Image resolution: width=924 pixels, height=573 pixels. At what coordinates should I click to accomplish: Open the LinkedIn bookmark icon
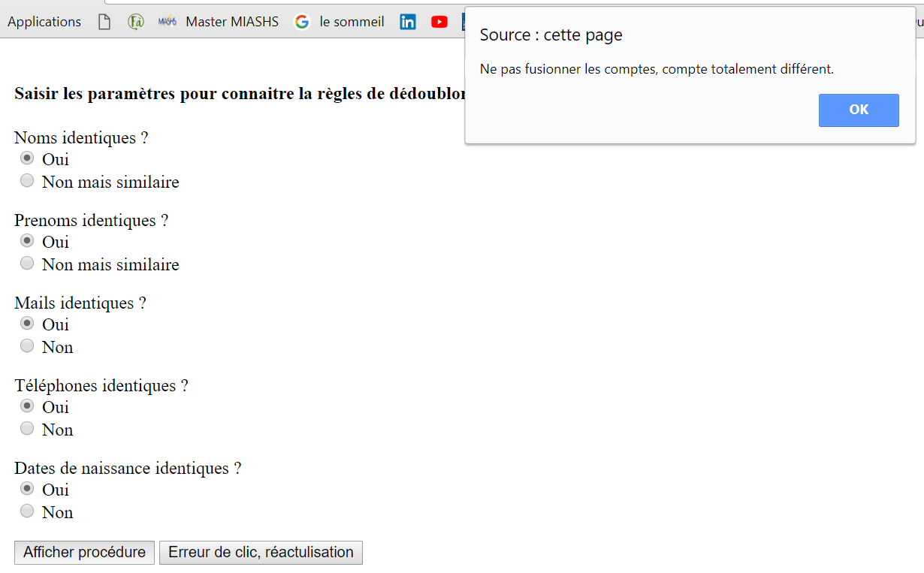[x=408, y=22]
